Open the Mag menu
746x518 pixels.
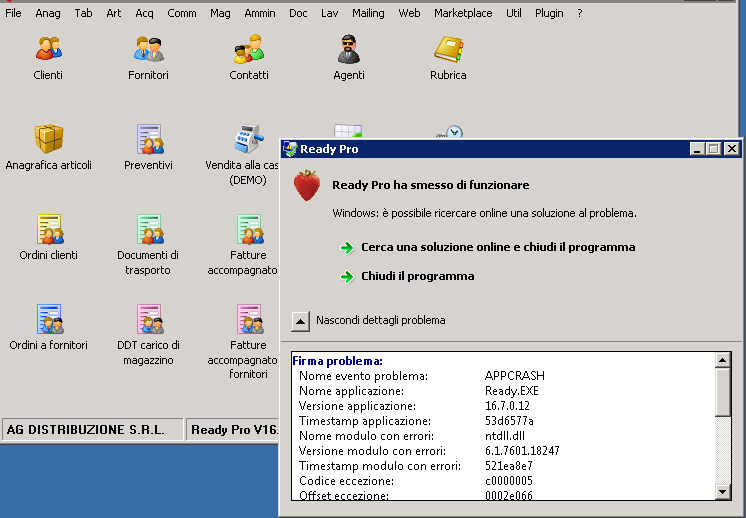click(x=220, y=13)
